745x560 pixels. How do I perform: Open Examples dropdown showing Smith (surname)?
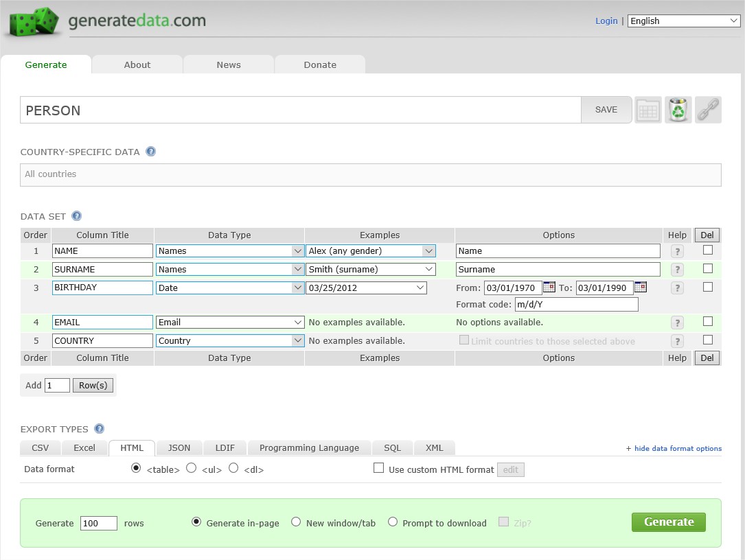pos(371,269)
